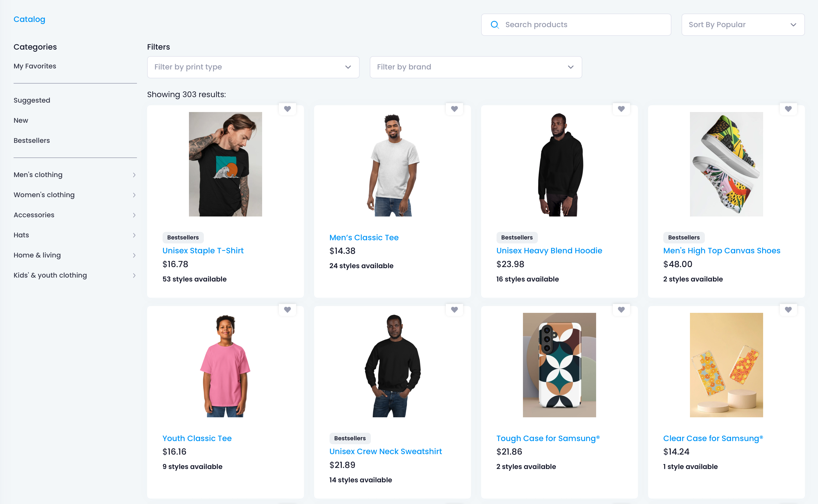Add Youth Classic Tee to favorites

pos(287,310)
